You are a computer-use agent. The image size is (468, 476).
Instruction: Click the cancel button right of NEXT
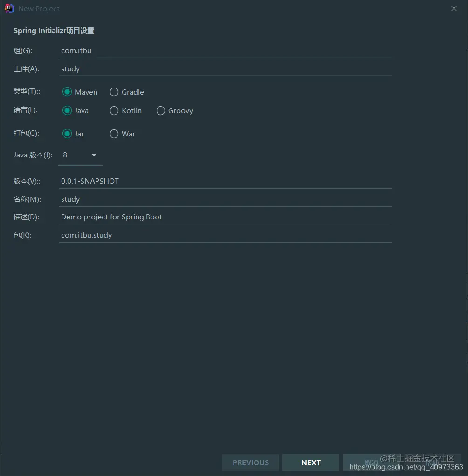point(372,462)
